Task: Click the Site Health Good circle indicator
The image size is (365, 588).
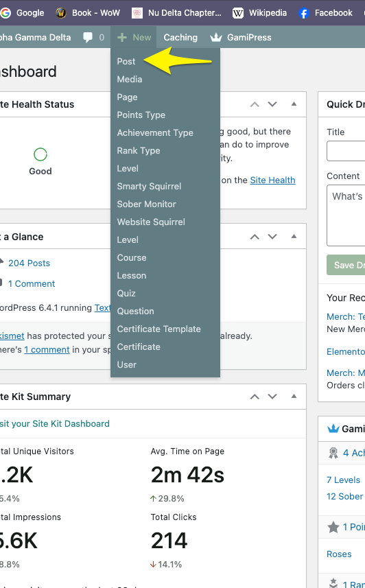Action: tap(40, 154)
